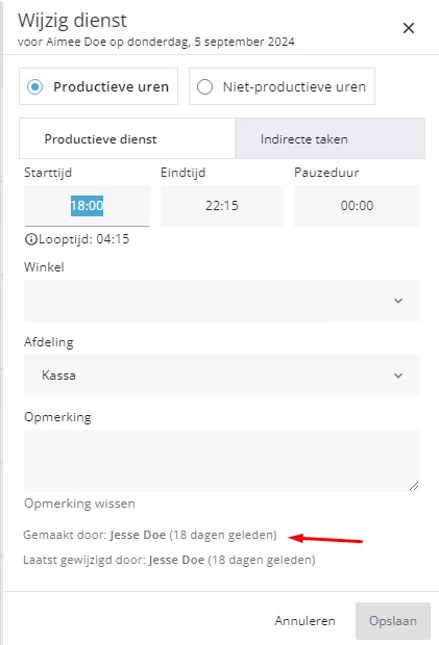
Task: Click the chevron arrow of the Afdeling dropdown
Action: pos(398,376)
